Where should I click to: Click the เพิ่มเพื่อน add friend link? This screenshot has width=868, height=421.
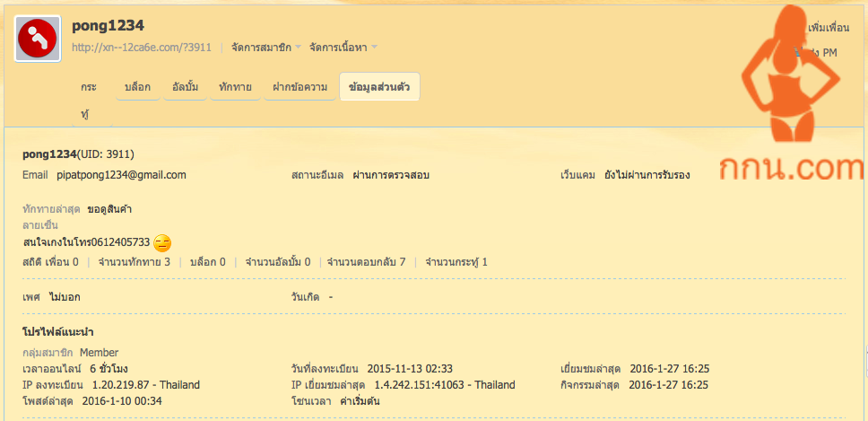point(829,28)
